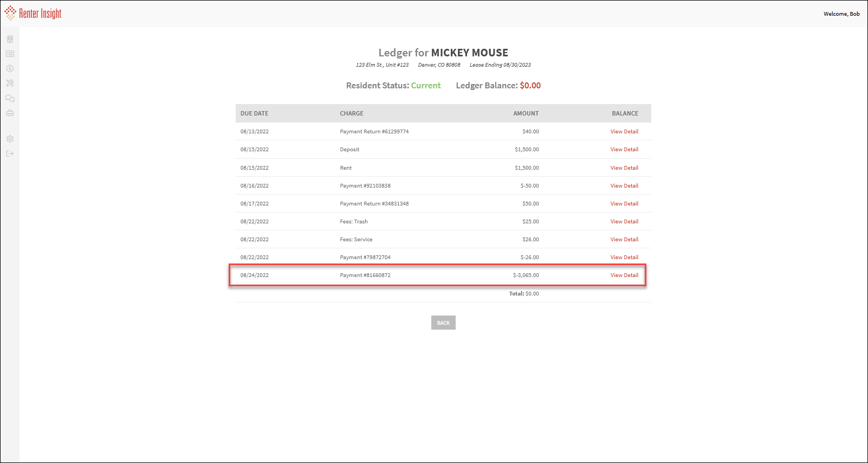Click the $40.00 amount cell
This screenshot has width=868, height=463.
tap(530, 132)
